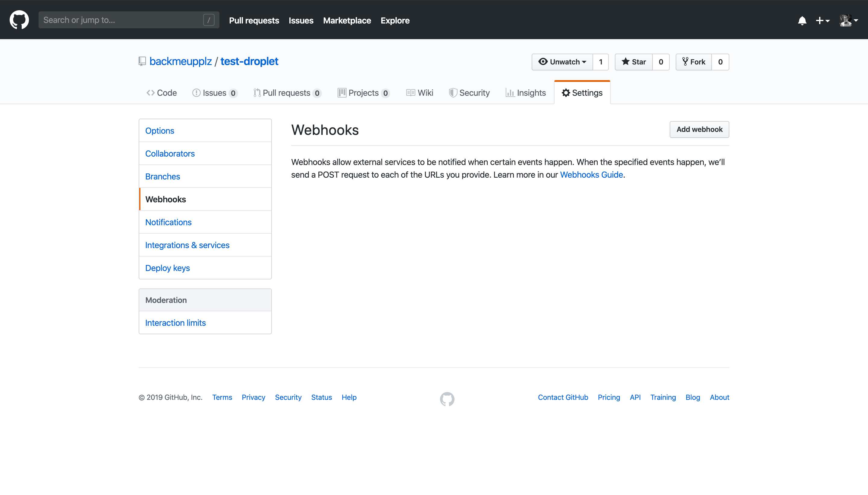Open Branches in settings sidebar
The width and height of the screenshot is (868, 495).
pyautogui.click(x=205, y=176)
